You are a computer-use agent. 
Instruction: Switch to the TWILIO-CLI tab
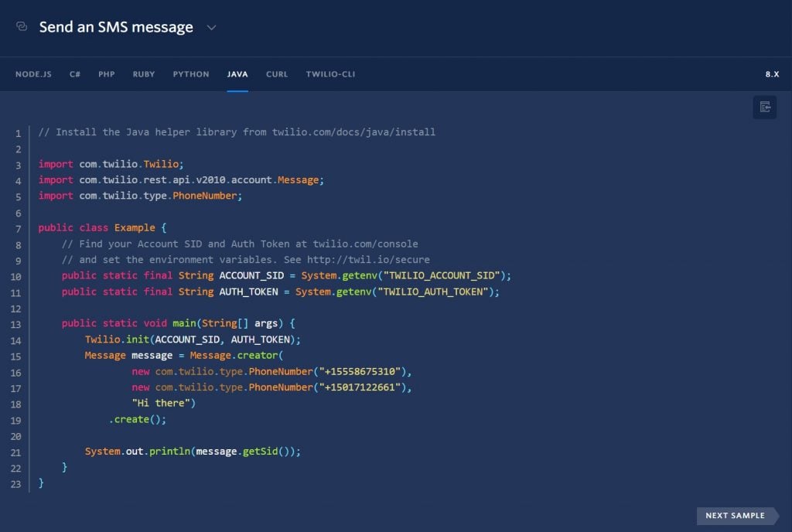(x=330, y=74)
